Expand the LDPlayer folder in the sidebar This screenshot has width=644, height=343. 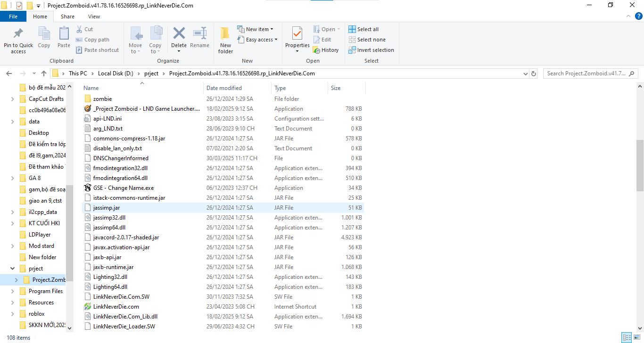click(12, 234)
